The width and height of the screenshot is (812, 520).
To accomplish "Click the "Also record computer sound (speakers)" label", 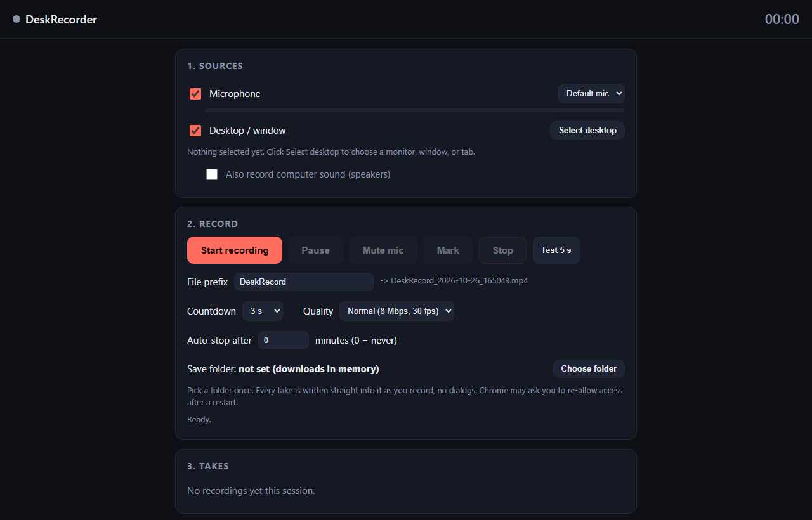I will pyautogui.click(x=308, y=174).
